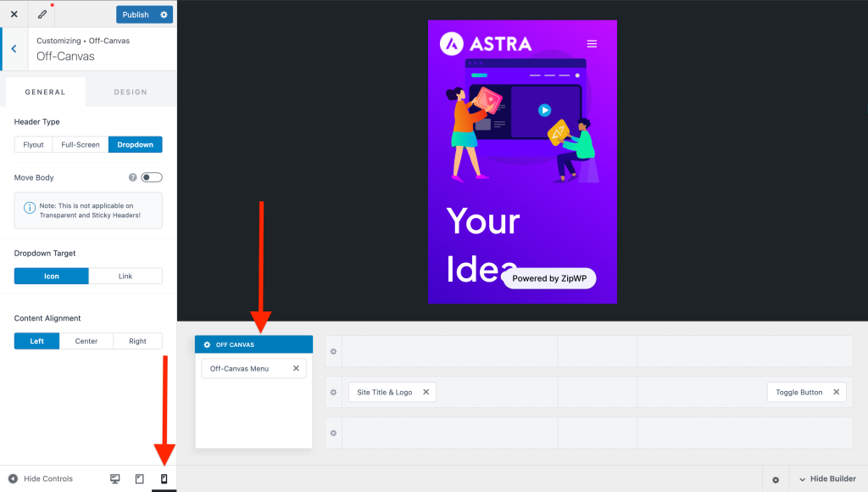Open publish settings gear icon

tap(164, 14)
